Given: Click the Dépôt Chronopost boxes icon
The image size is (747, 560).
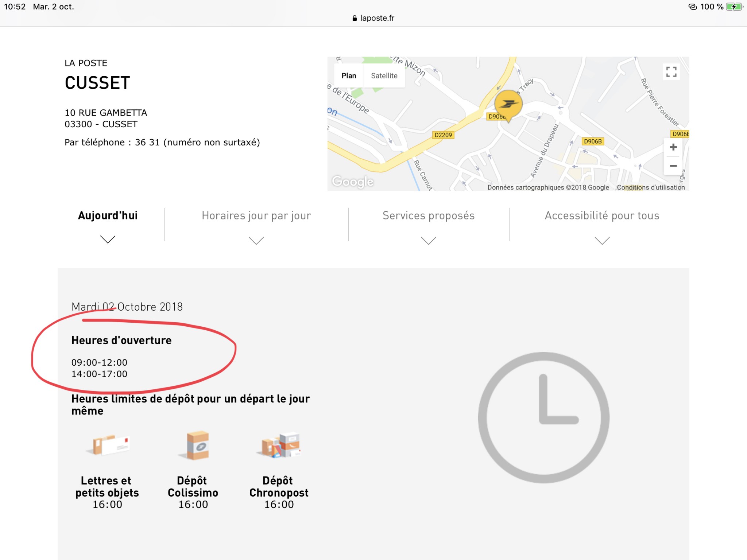Looking at the screenshot, I should coord(279,445).
